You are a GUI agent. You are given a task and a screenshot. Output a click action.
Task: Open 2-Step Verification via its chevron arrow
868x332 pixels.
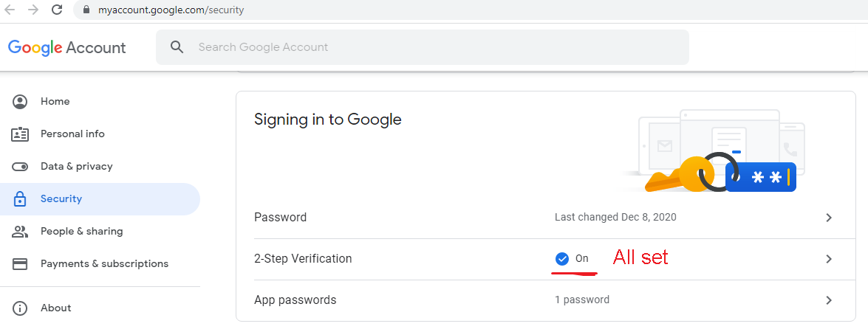(x=829, y=258)
